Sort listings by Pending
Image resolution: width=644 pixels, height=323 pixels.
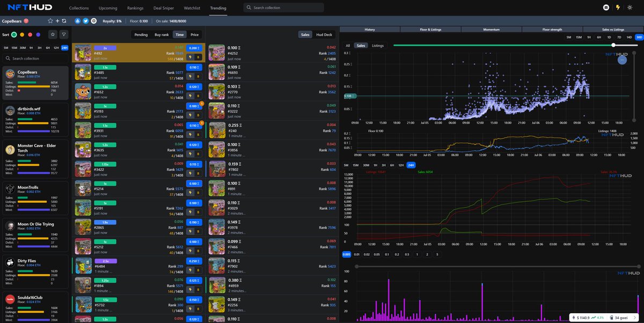point(141,34)
